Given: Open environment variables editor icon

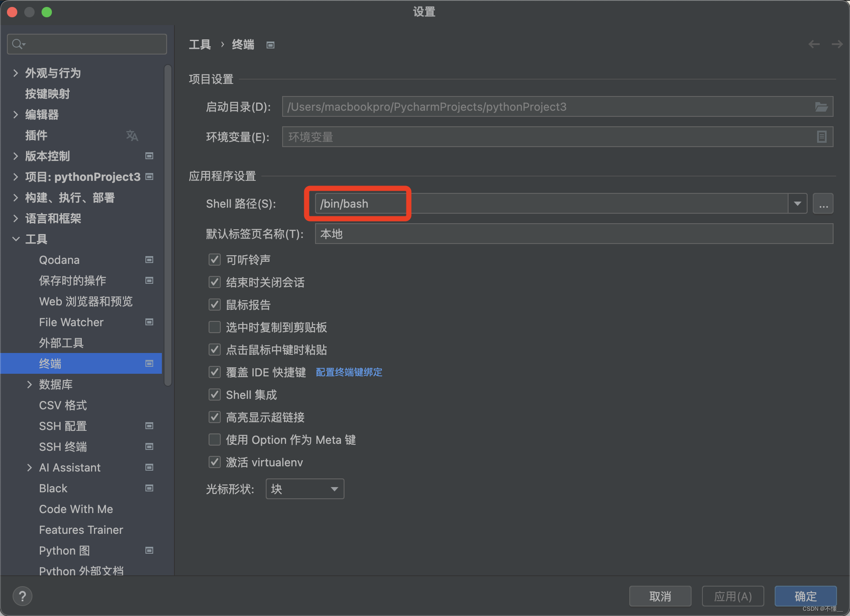Looking at the screenshot, I should 821,137.
